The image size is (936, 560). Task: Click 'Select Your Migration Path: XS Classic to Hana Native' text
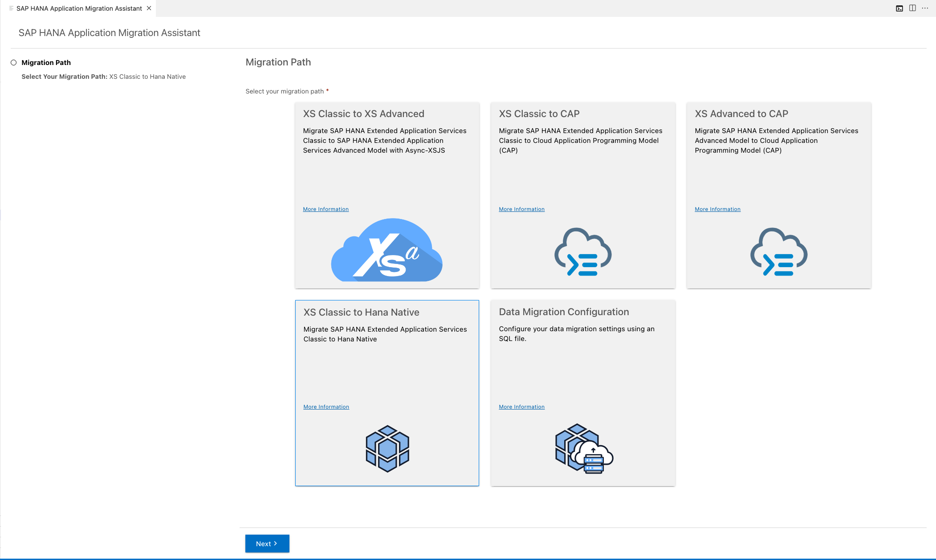(104, 77)
